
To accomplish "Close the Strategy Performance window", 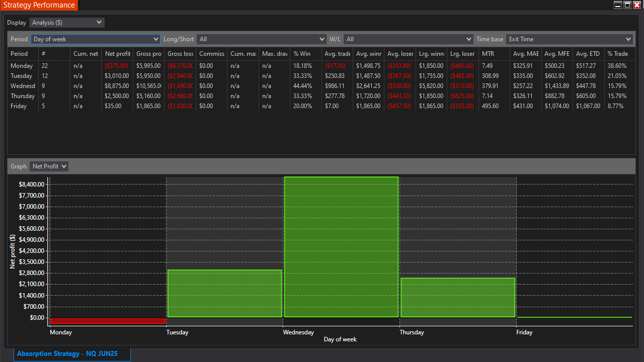I will click(x=637, y=5).
